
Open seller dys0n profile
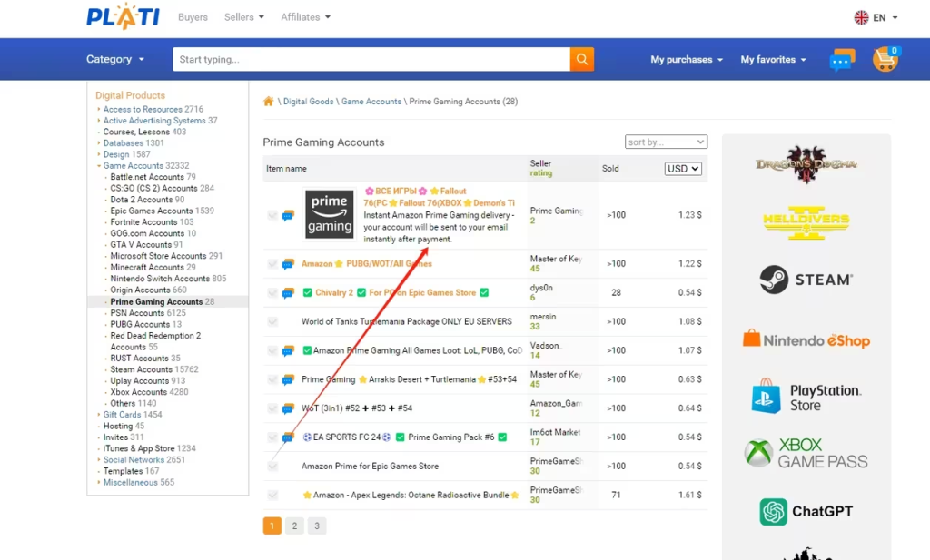pos(541,288)
